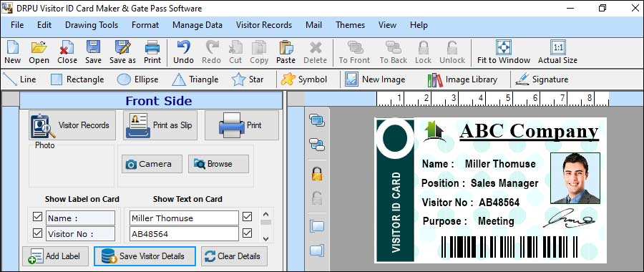644x272 pixels.
Task: Select the visitor photo on the card
Action: click(575, 178)
